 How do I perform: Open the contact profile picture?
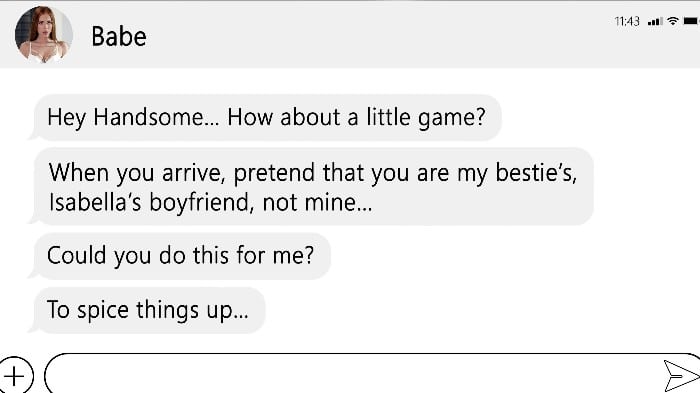click(44, 34)
